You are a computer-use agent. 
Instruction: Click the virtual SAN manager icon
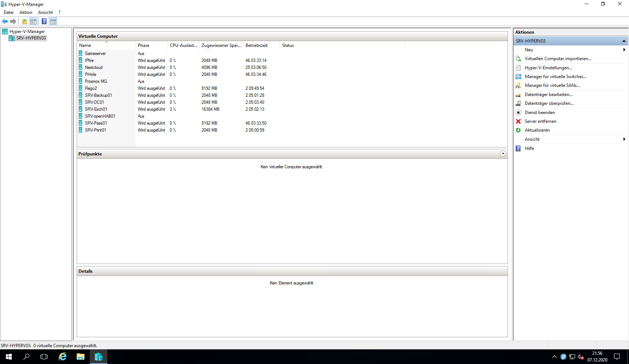518,85
